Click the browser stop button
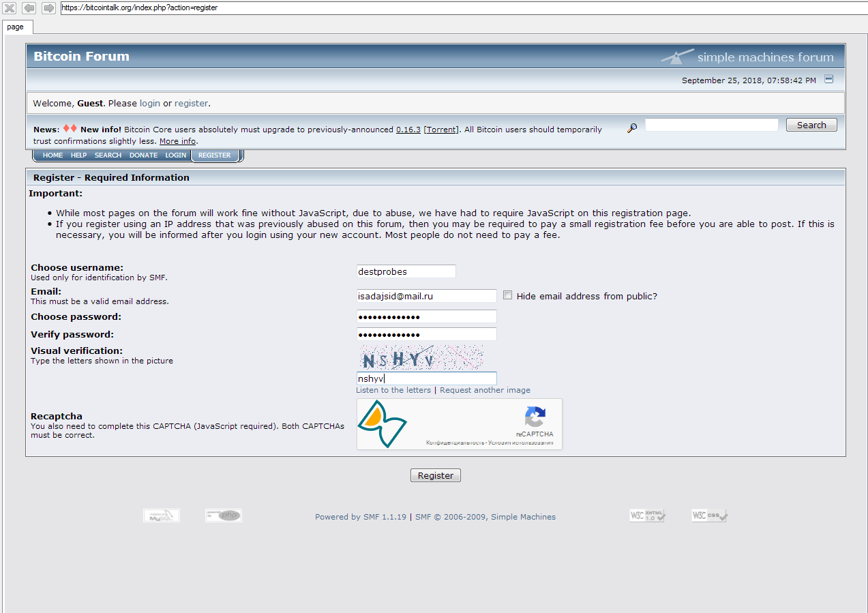 tap(10, 8)
